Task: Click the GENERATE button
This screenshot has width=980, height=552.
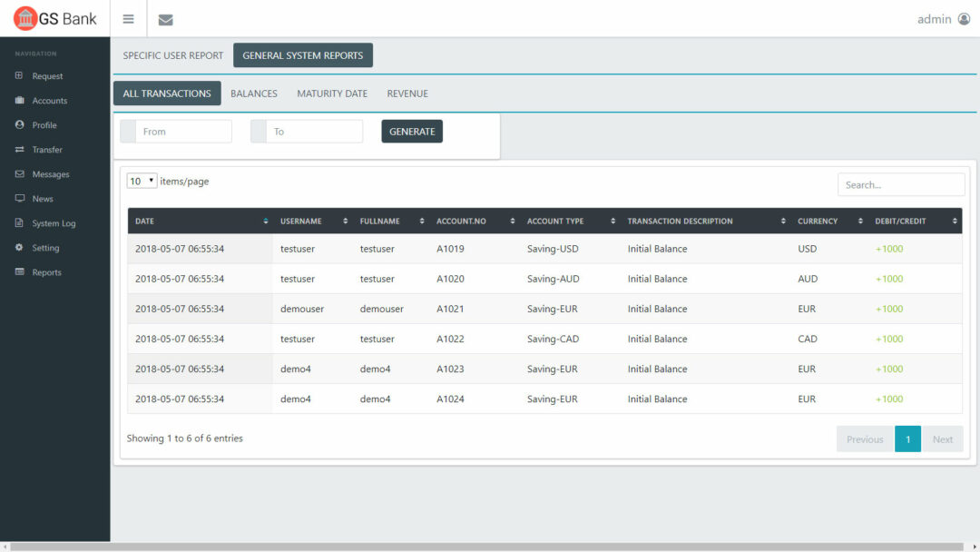Action: (412, 131)
